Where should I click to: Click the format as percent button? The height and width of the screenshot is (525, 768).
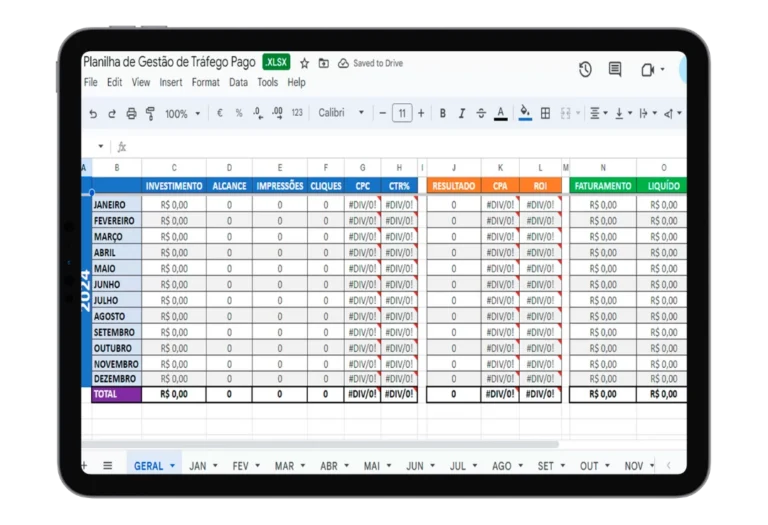pos(239,114)
